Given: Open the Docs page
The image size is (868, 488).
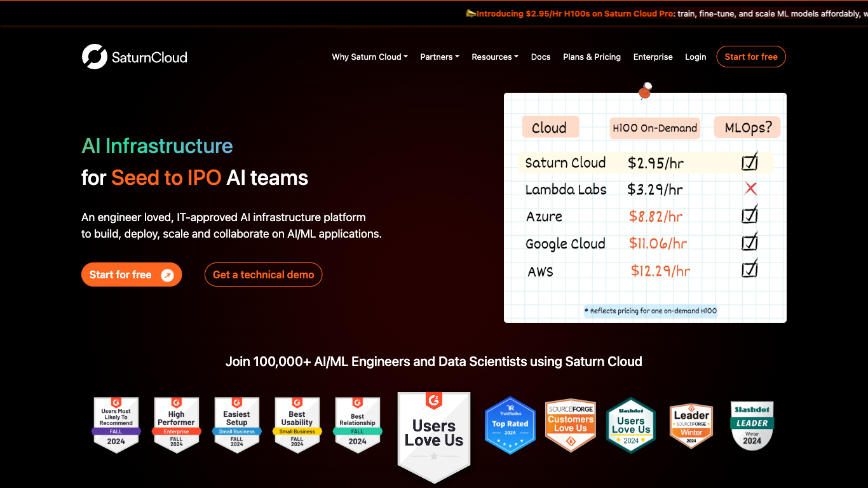Looking at the screenshot, I should point(541,57).
